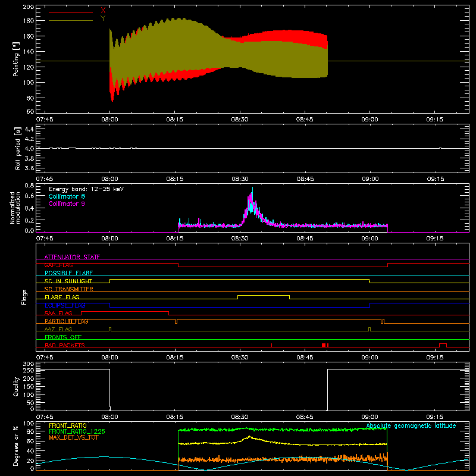Image resolution: width=476 pixels, height=476 pixels.
Task: Click the magenta 'Collimator 9' legend label
Action: [x=67, y=203]
